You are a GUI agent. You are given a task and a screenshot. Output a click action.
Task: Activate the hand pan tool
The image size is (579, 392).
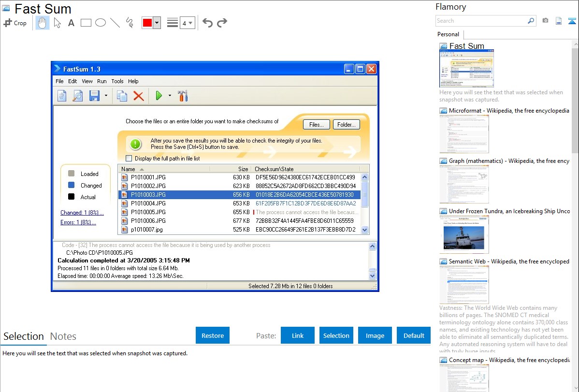point(43,23)
